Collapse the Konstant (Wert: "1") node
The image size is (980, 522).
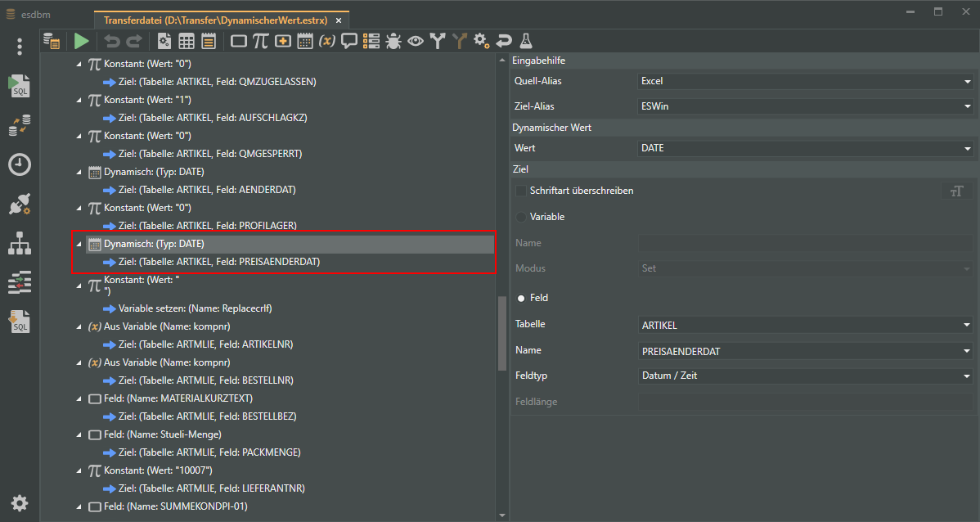(79, 100)
